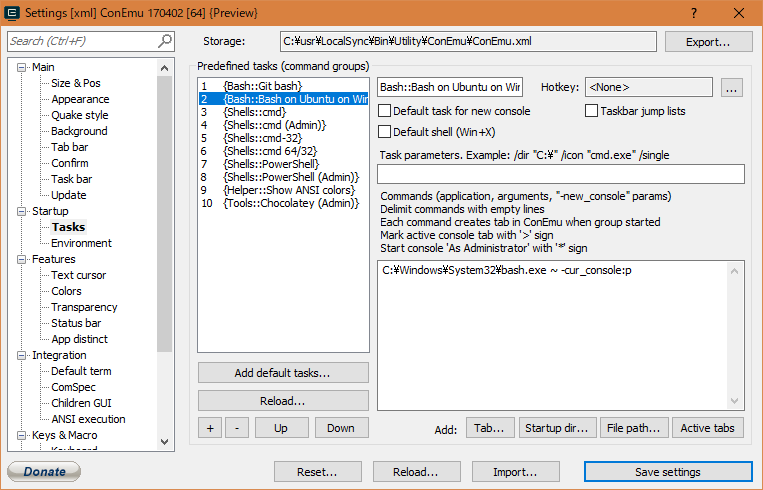The width and height of the screenshot is (763, 490).
Task: Go to Text cursor settings
Action: 78,275
